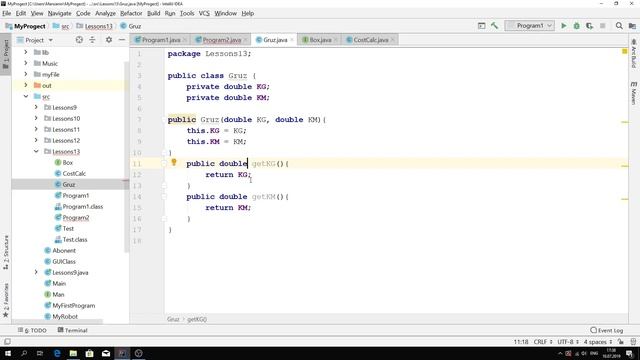Toggle tool window buttons in status corner
Viewport: 640px width, 360px height.
tap(7, 342)
